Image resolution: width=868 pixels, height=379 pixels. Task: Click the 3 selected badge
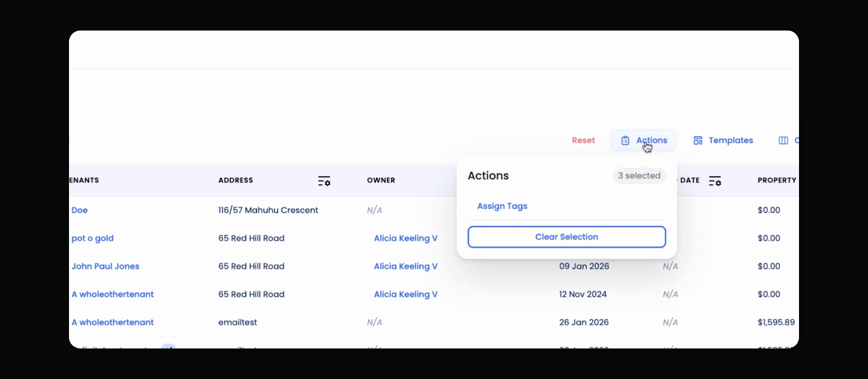click(639, 176)
